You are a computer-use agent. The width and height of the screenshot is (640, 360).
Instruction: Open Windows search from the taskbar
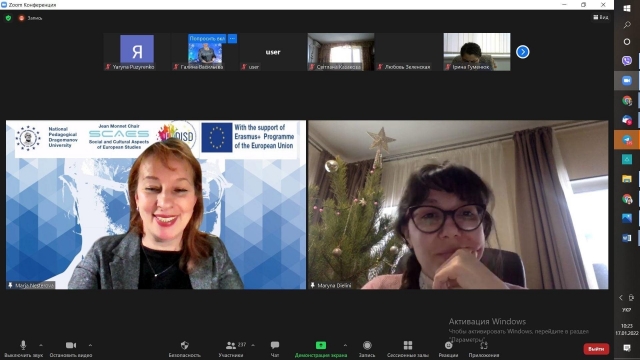pyautogui.click(x=627, y=25)
